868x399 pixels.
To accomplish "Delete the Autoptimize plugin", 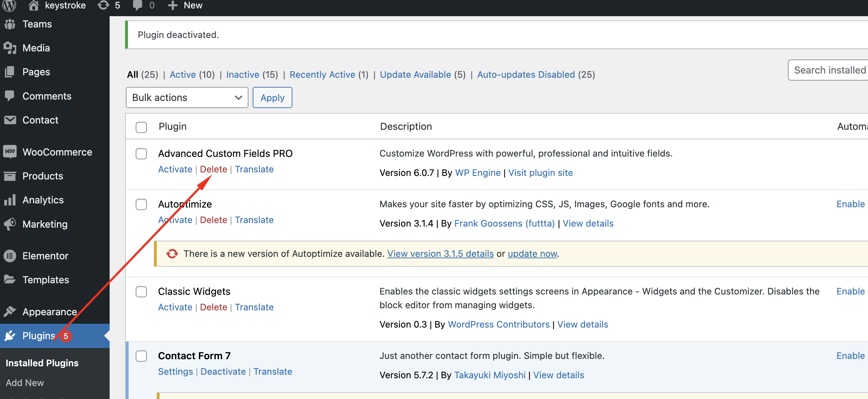I will pos(214,220).
